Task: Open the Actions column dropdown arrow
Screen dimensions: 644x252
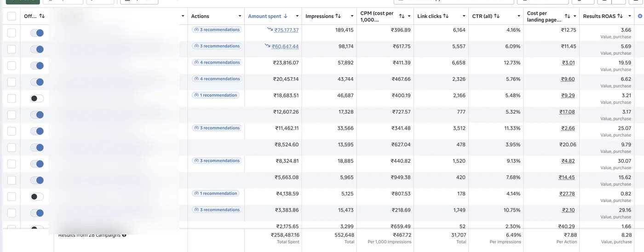Action: [240, 16]
